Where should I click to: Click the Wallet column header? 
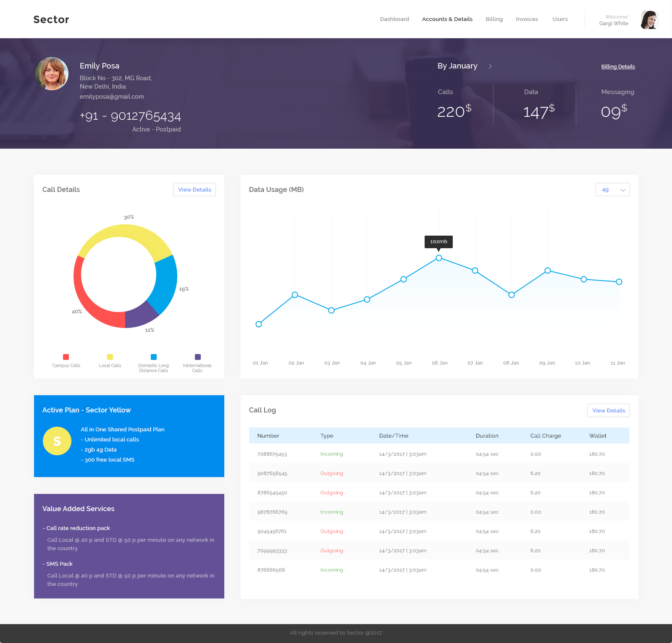click(x=598, y=436)
